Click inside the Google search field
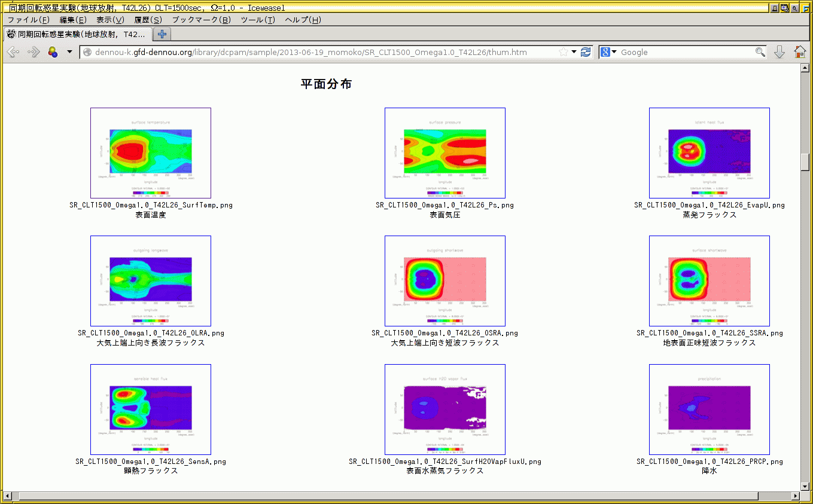Viewport: 813px width, 504px height. (x=685, y=52)
